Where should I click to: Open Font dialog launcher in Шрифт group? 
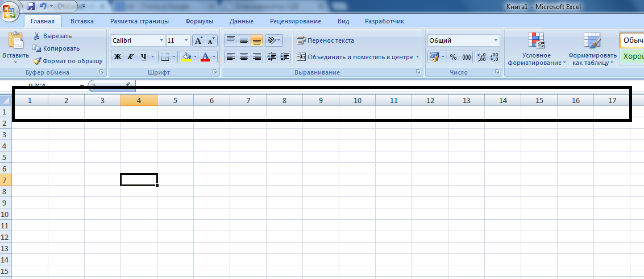(x=214, y=72)
